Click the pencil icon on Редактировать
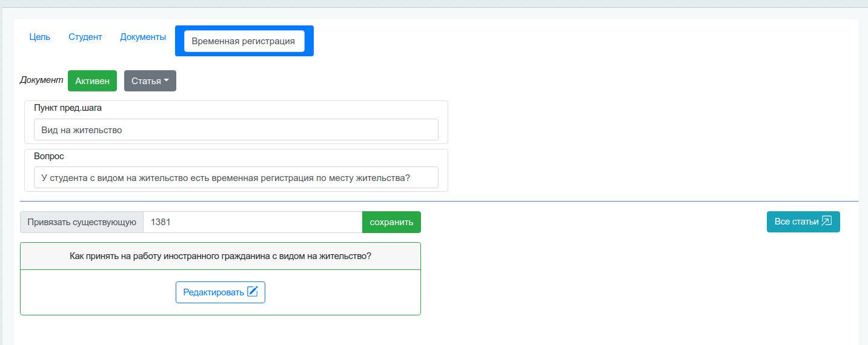 coord(253,292)
